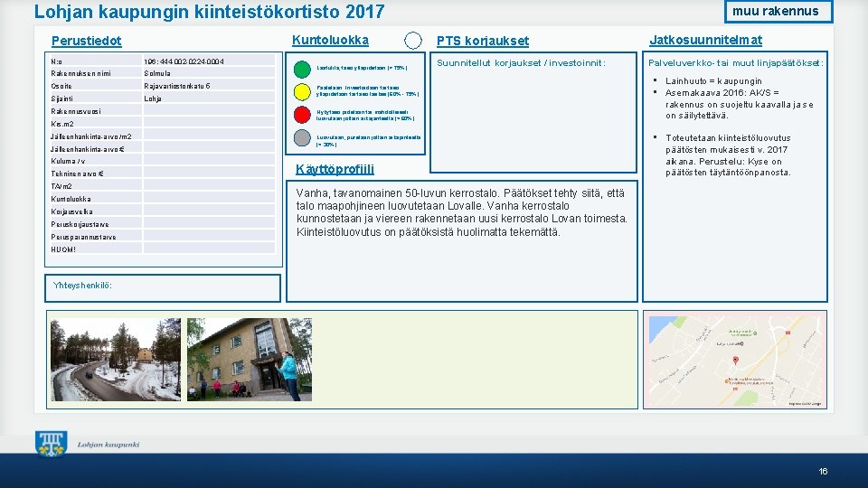Select the Lohja location value

pyautogui.click(x=153, y=99)
